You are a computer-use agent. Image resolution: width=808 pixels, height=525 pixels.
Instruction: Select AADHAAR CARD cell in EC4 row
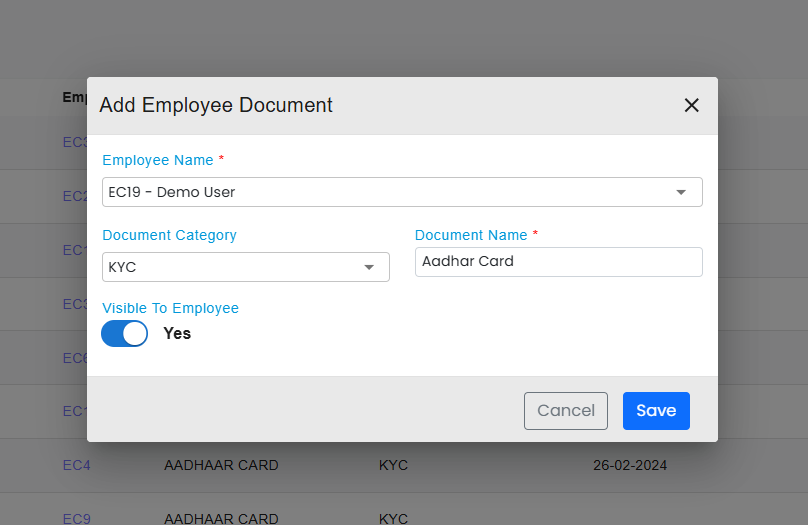pos(221,465)
